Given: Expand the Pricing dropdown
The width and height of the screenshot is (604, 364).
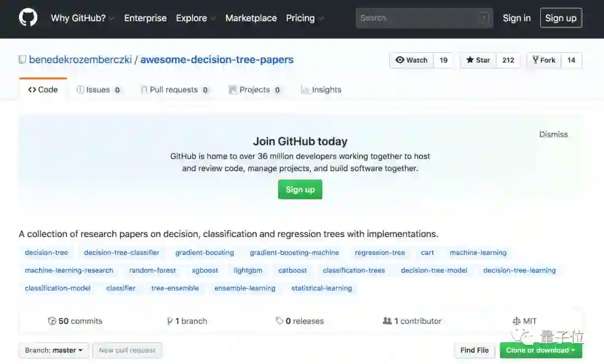Looking at the screenshot, I should point(305,18).
